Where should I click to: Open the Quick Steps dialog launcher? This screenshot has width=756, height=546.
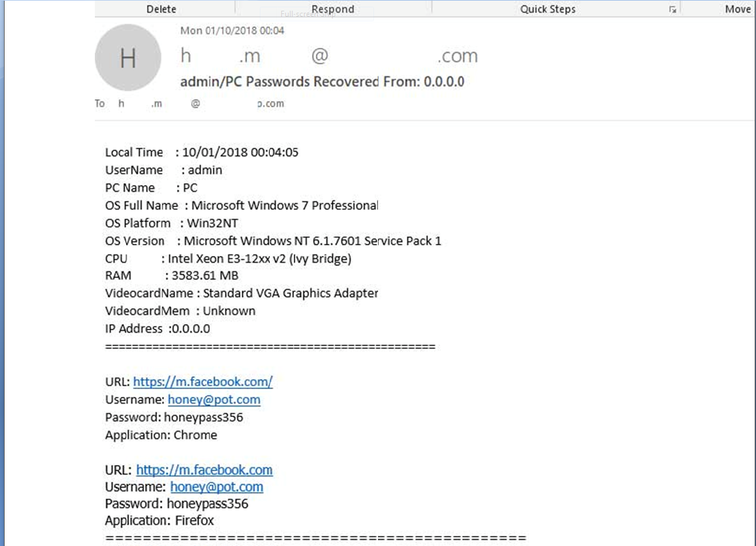(x=672, y=9)
